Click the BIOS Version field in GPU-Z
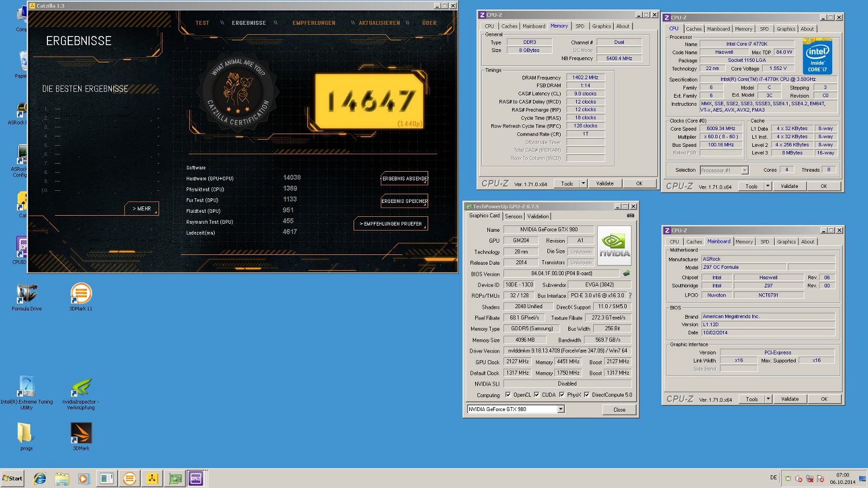This screenshot has height=488, width=868. (x=561, y=273)
